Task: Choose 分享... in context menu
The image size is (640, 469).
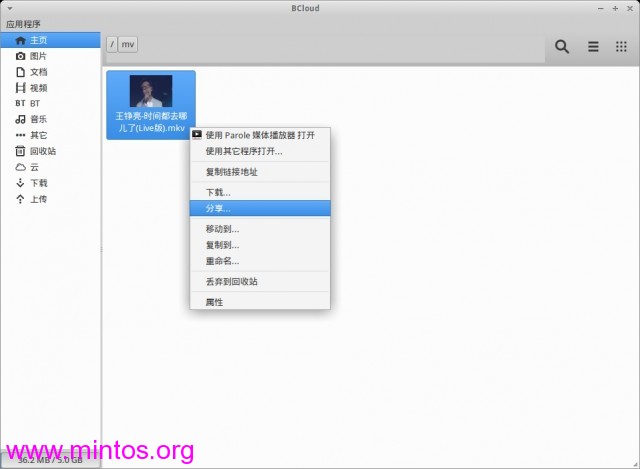Action: (x=260, y=208)
